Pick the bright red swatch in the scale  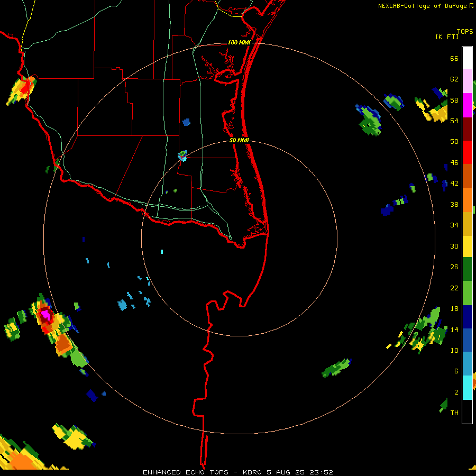pos(467,152)
